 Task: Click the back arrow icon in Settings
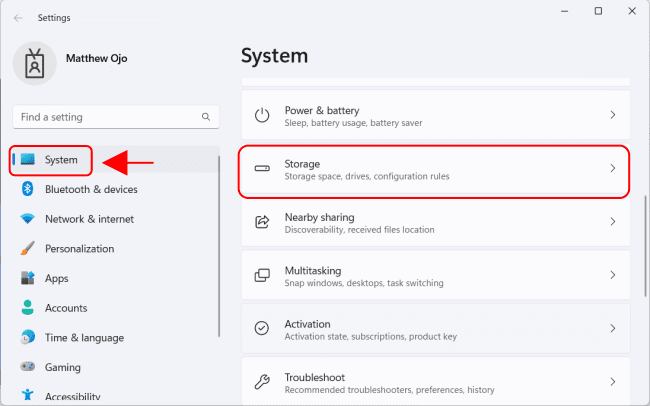tap(18, 18)
